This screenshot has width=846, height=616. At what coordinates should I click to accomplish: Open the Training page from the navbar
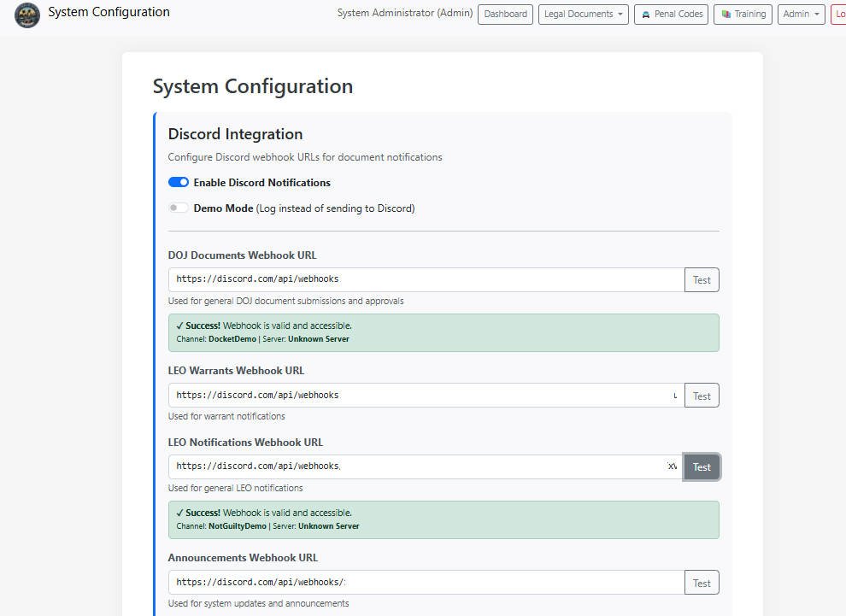(743, 14)
